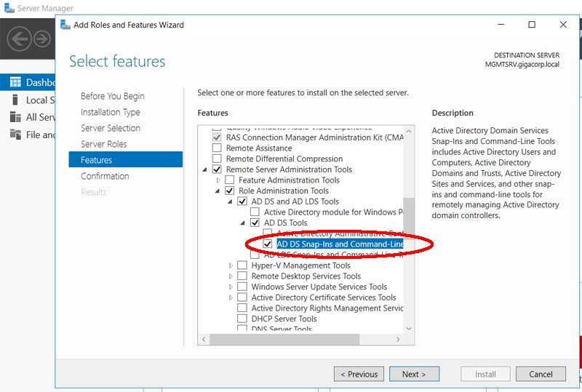The width and height of the screenshot is (582, 392).
Task: Click the features list scroll up arrow
Action: point(409,131)
